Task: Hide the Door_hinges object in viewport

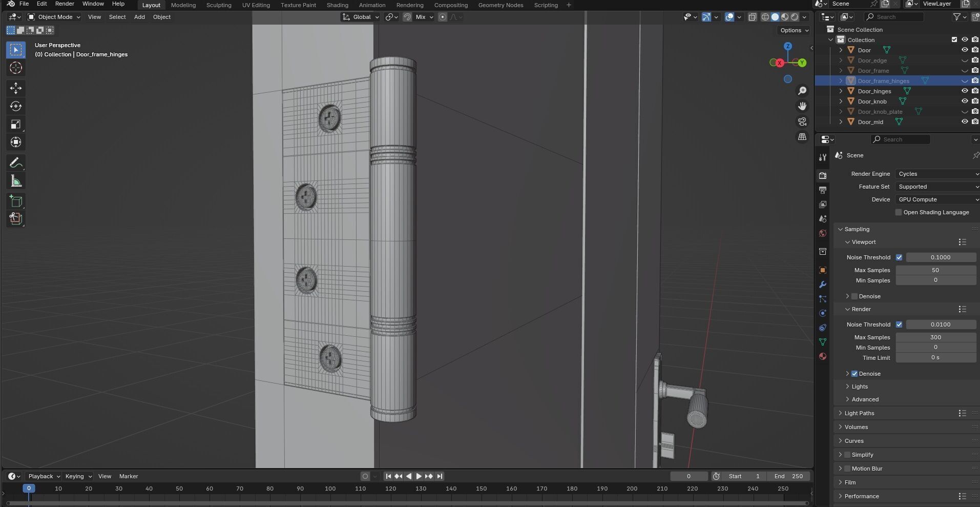Action: coord(965,91)
